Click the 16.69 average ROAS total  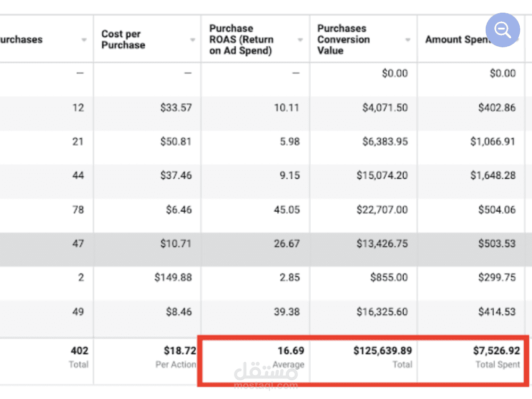click(290, 351)
